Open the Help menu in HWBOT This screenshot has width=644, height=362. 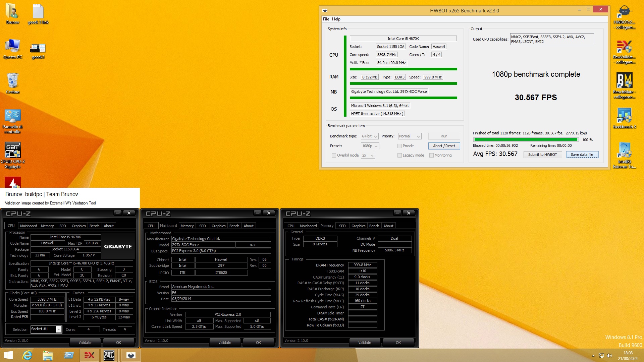(336, 19)
